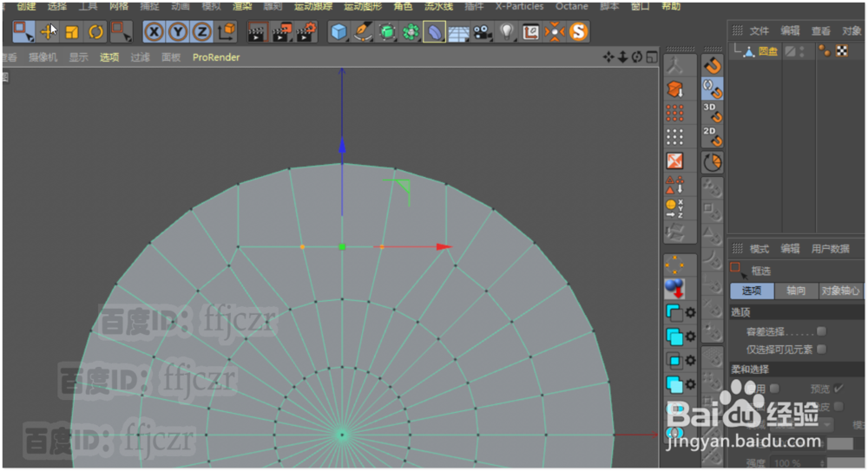Click the viewport zoom navigation icon
The image size is (868, 471).
(x=622, y=57)
